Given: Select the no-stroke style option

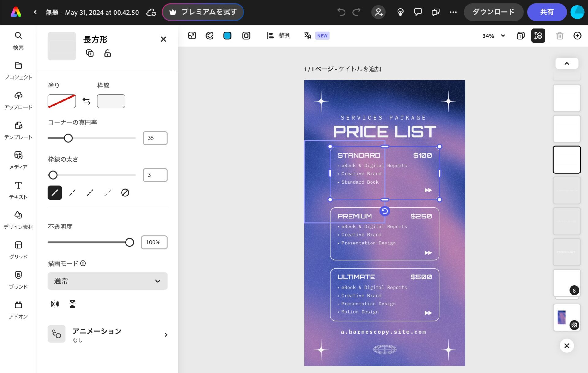Looking at the screenshot, I should coord(125,193).
